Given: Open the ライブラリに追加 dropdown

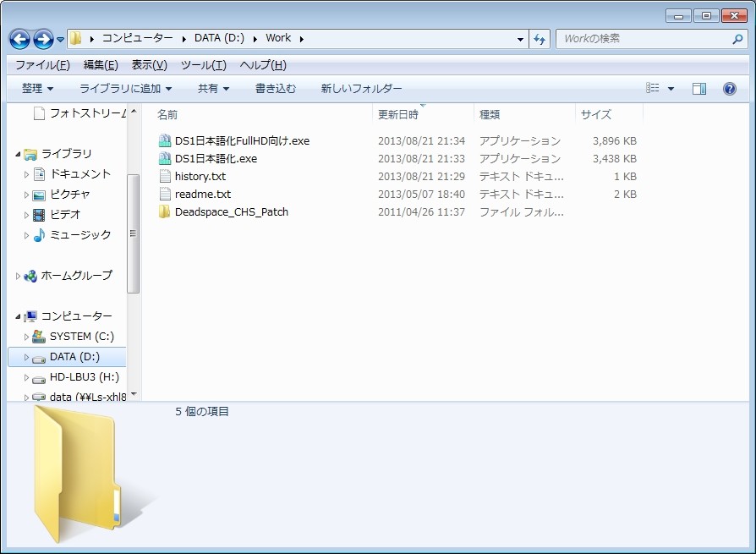Looking at the screenshot, I should tap(125, 88).
